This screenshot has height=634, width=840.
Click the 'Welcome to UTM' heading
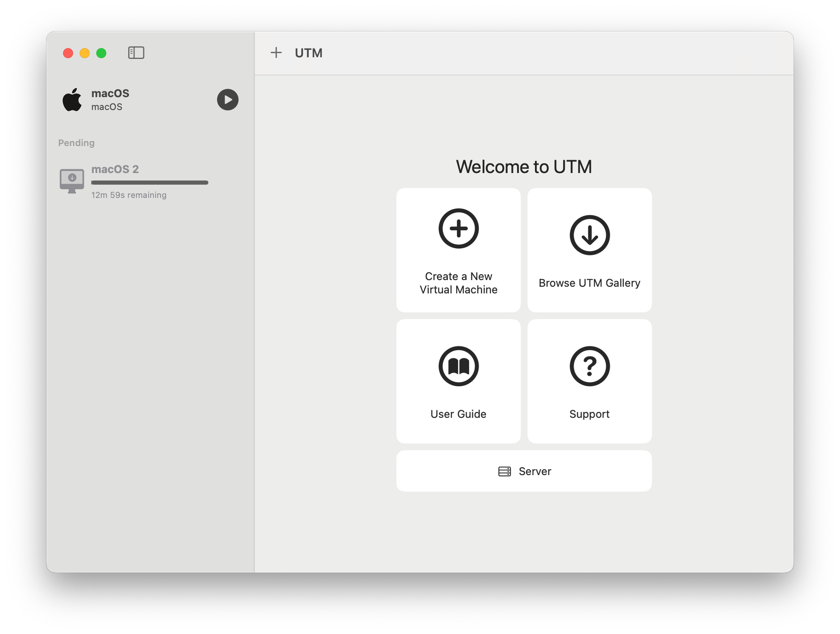tap(524, 167)
